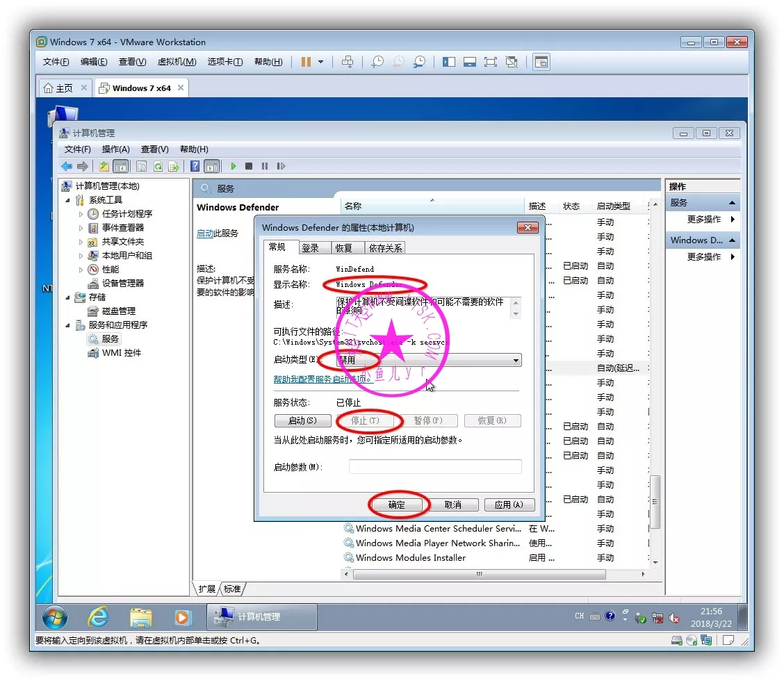
Task: Open the 虚拟机(M) menu in VMware
Action: (177, 62)
